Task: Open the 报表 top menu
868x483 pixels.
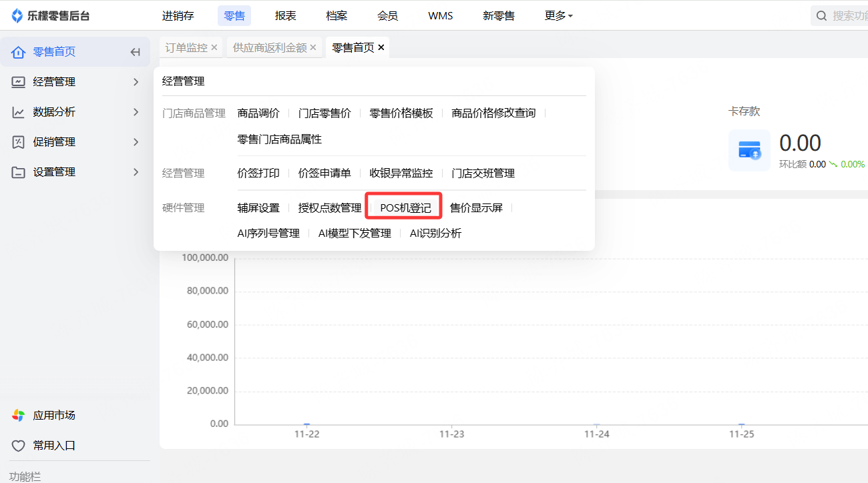Action: (x=286, y=15)
